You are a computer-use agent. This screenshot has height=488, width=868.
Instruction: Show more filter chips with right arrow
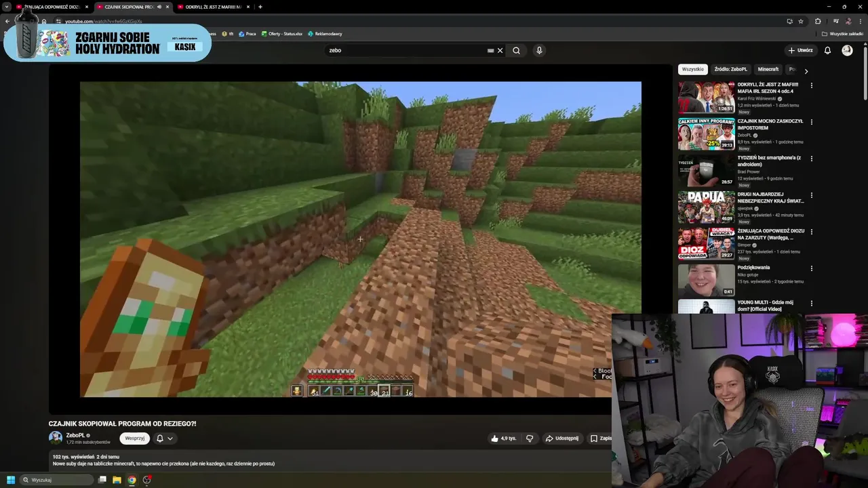click(x=806, y=70)
